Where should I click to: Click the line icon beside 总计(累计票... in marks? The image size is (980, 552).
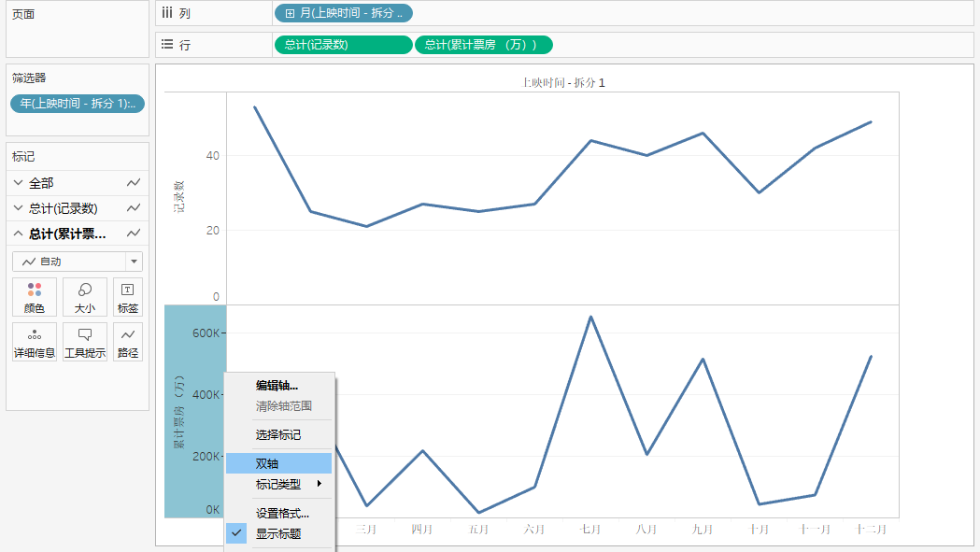133,234
